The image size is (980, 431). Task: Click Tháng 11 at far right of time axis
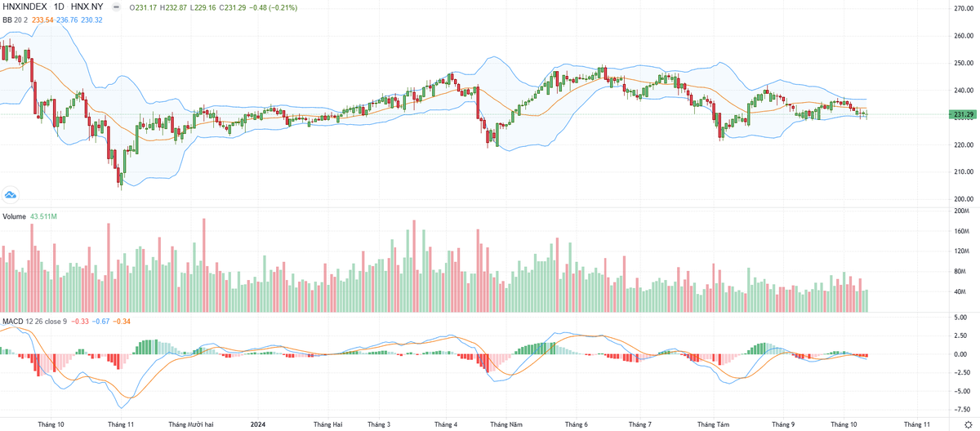[916, 424]
